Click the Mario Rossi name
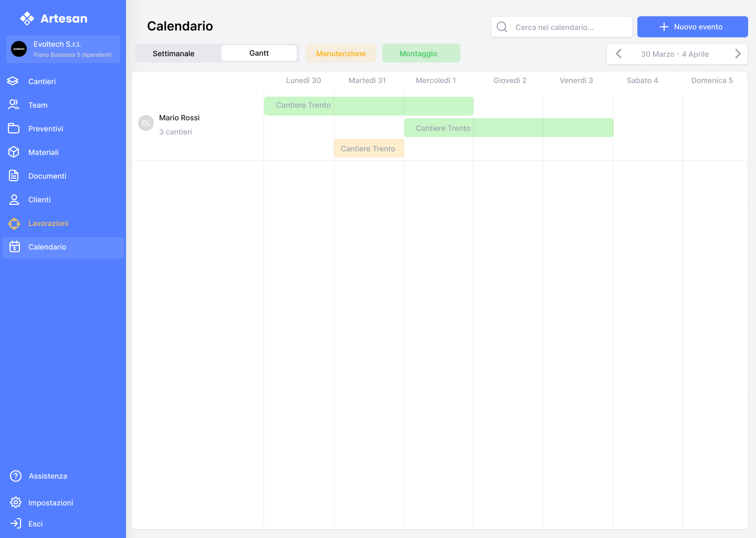This screenshot has width=756, height=538. (x=180, y=118)
